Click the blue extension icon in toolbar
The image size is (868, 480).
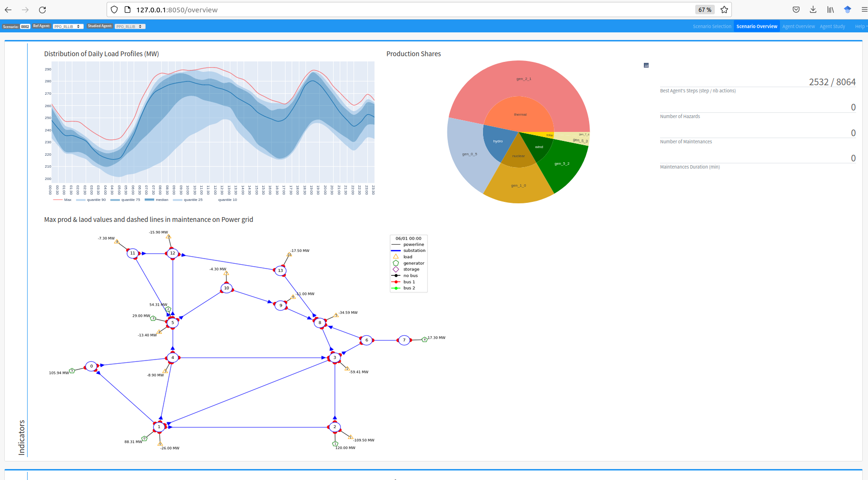[848, 10]
